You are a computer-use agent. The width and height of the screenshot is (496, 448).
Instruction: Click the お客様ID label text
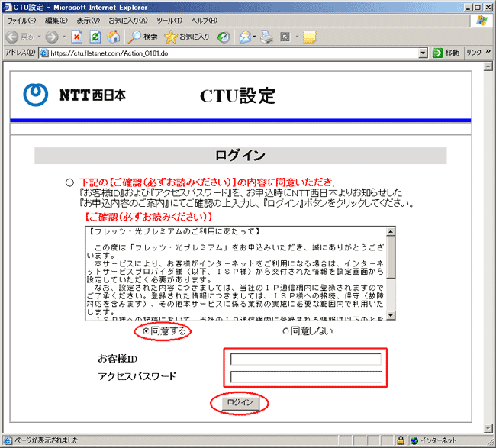(118, 359)
